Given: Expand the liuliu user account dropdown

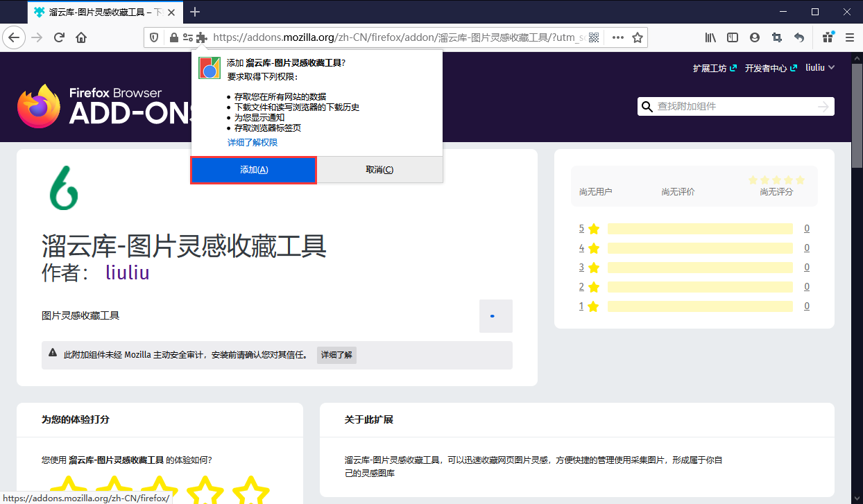Looking at the screenshot, I should (820, 67).
